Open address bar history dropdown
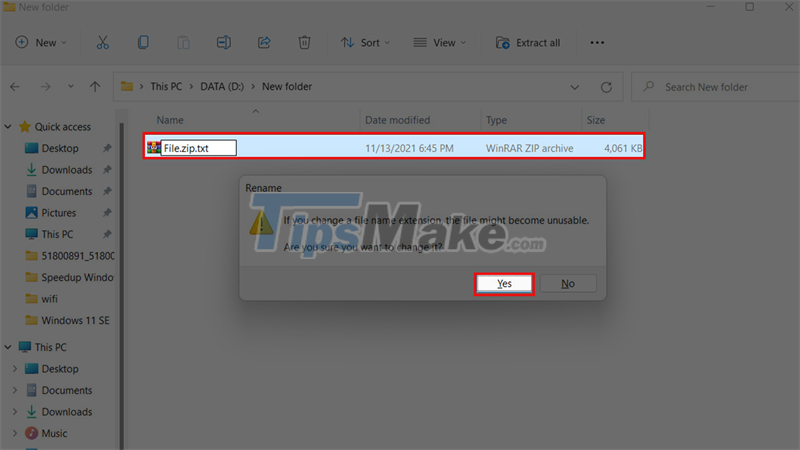 [574, 87]
